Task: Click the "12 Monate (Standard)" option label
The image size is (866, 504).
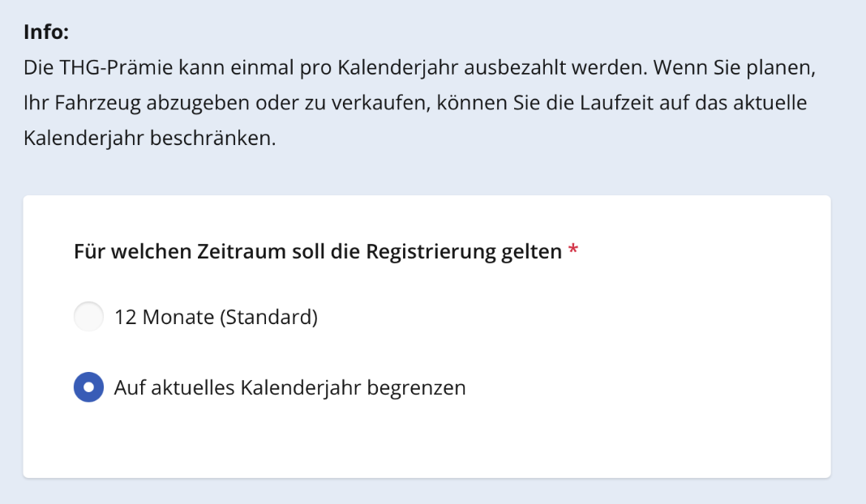Action: point(216,317)
